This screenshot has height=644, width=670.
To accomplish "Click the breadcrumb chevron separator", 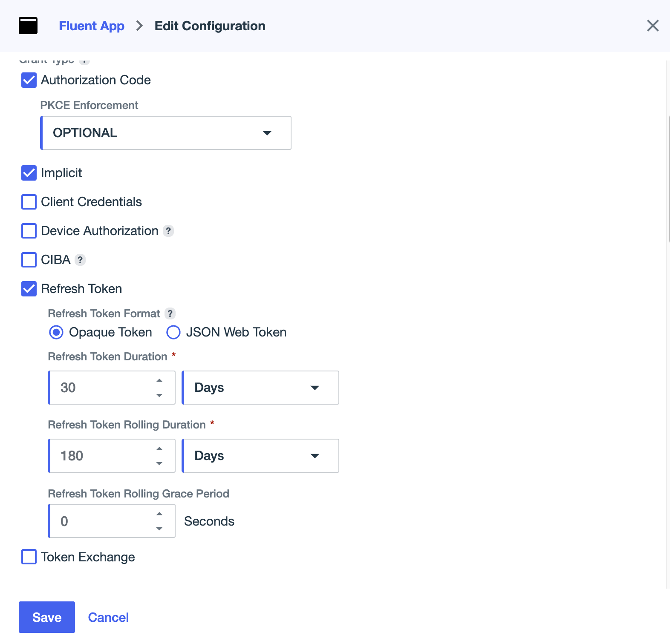I will tap(139, 26).
